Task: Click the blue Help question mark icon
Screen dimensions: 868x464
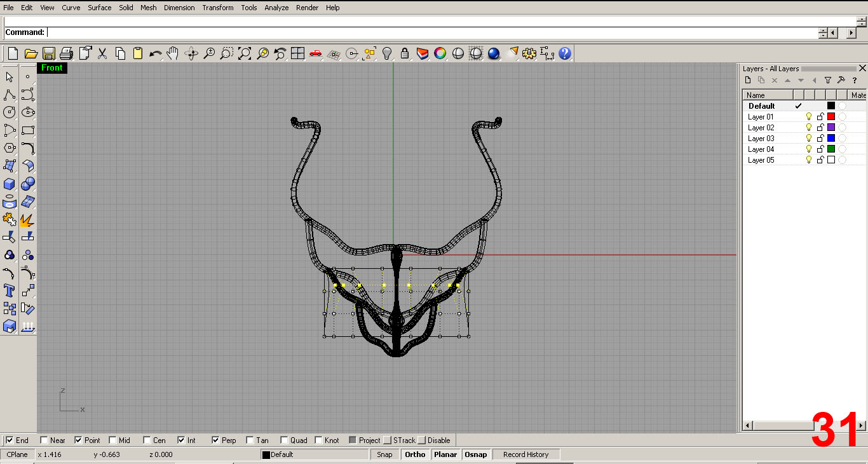Action: point(565,53)
